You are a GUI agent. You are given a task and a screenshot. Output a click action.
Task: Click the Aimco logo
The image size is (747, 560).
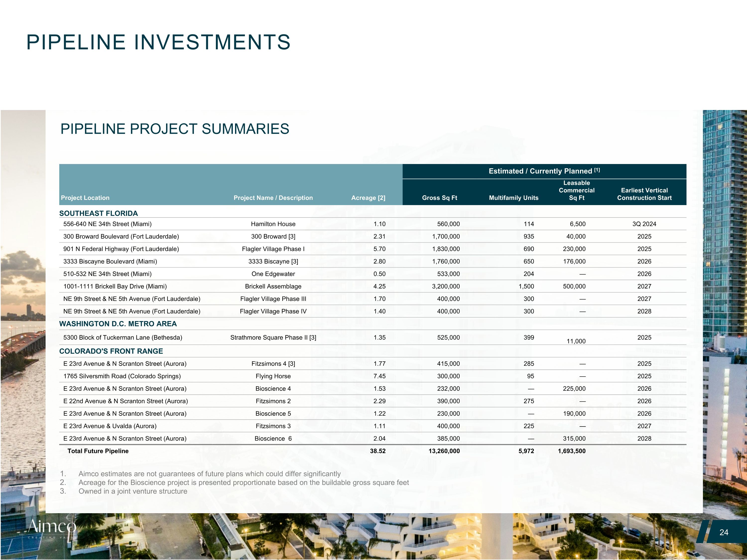(x=52, y=527)
